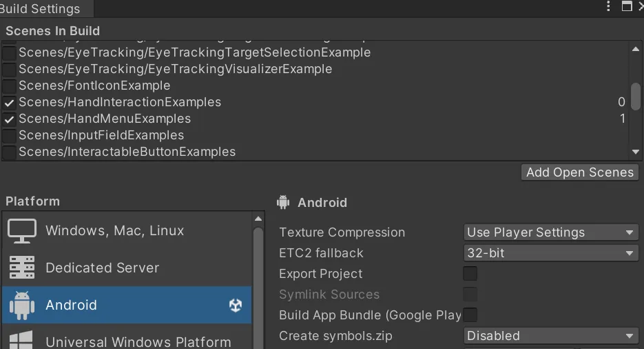Enable the Export Project checkbox
This screenshot has height=349, width=644.
[x=470, y=274]
